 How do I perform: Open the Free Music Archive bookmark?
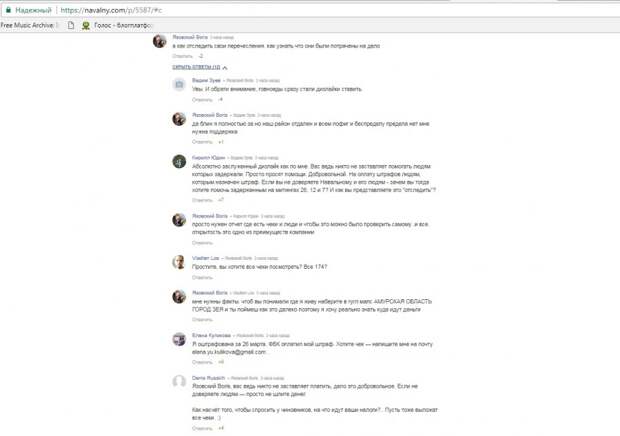click(x=29, y=25)
